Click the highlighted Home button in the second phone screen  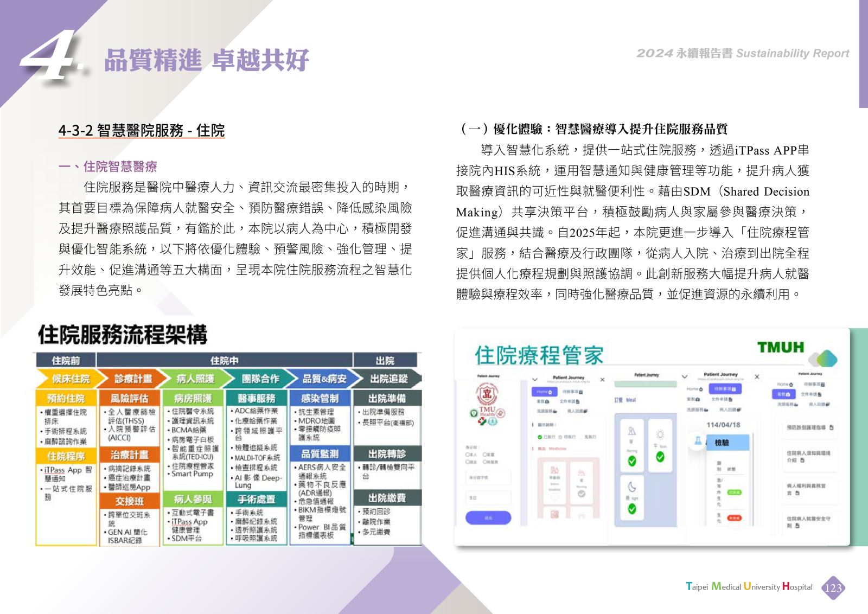pyautogui.click(x=544, y=391)
